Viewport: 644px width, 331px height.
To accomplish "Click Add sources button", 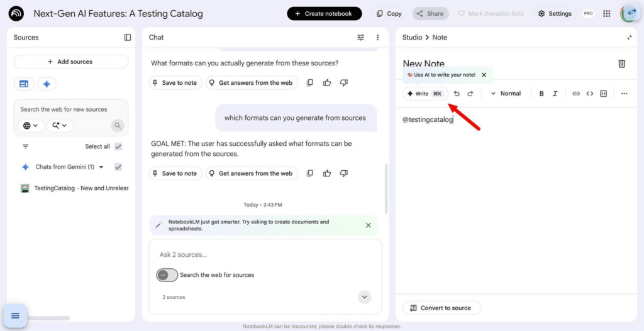I will coord(70,62).
